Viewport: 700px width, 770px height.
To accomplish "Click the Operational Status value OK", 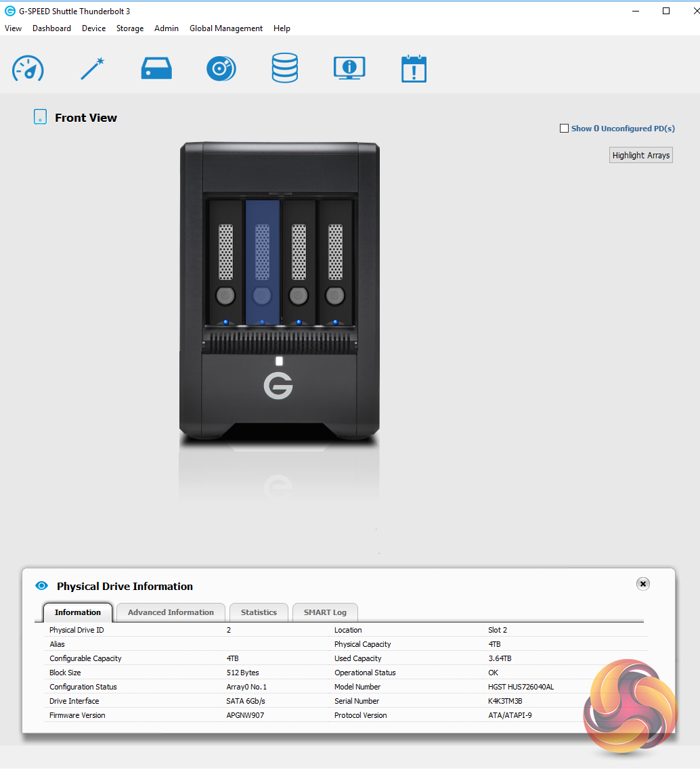I will click(x=494, y=673).
